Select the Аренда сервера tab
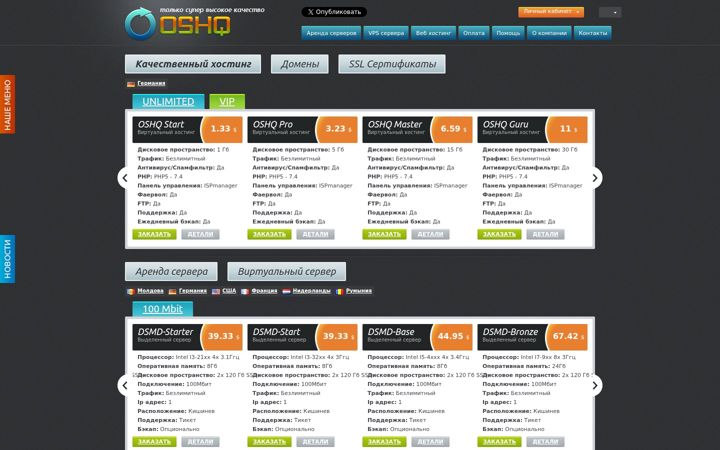 pos(171,272)
